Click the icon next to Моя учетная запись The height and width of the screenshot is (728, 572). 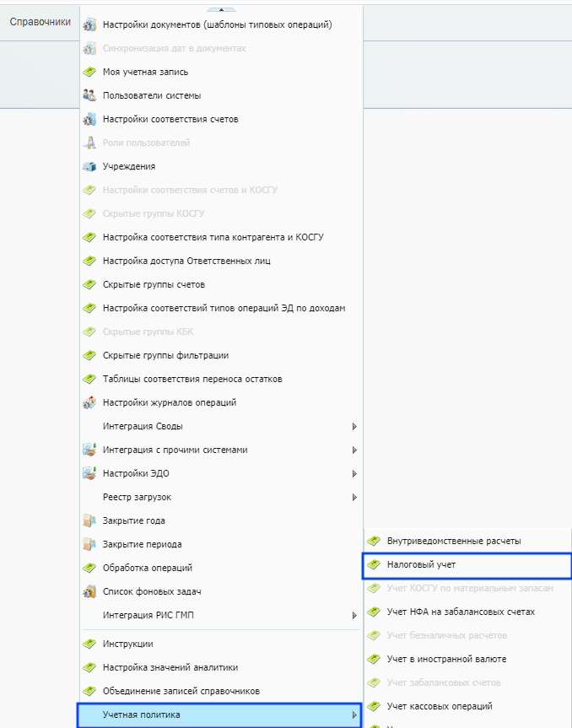[89, 72]
